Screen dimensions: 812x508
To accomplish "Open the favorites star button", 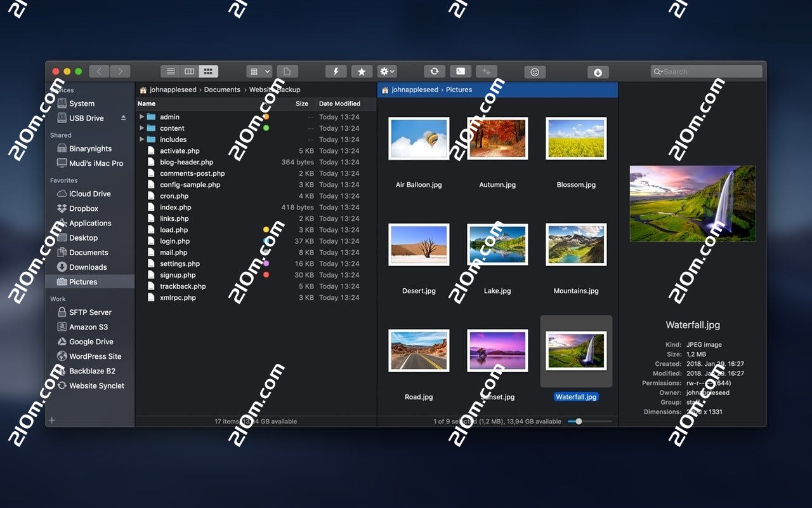I will (362, 72).
